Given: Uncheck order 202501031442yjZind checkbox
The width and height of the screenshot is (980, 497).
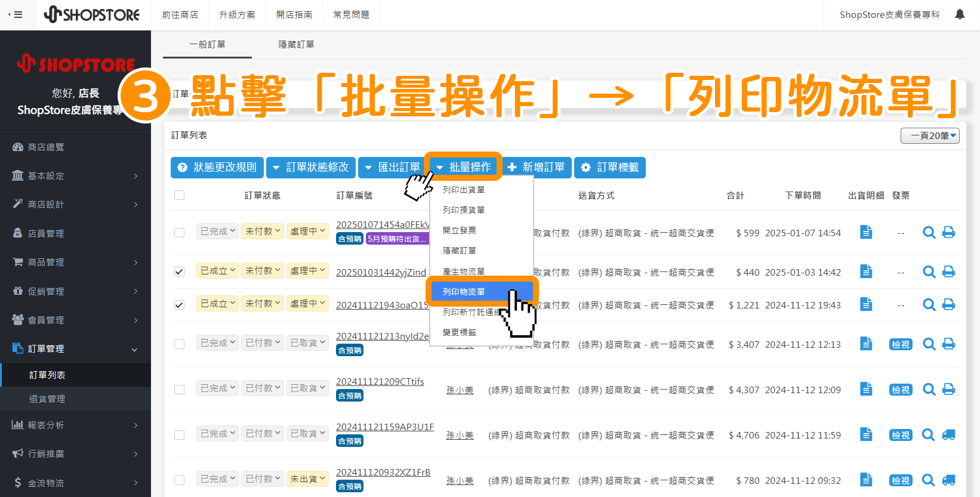Looking at the screenshot, I should 179,271.
